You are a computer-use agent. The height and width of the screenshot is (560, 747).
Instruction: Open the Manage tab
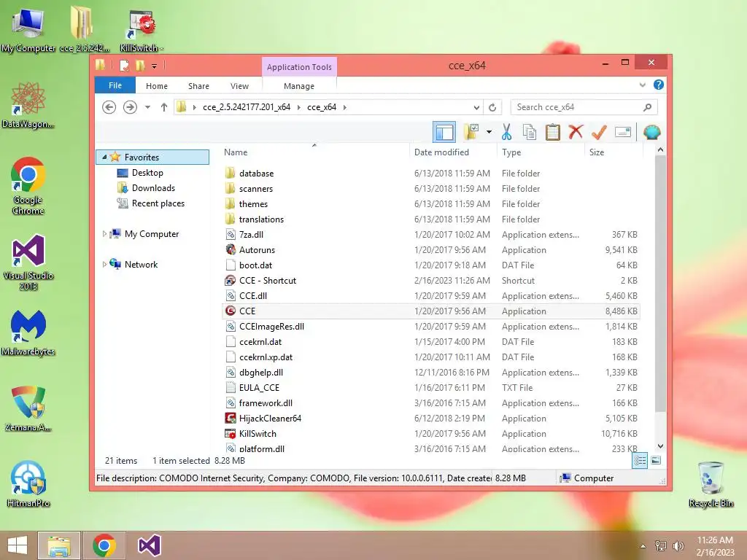[x=298, y=86]
